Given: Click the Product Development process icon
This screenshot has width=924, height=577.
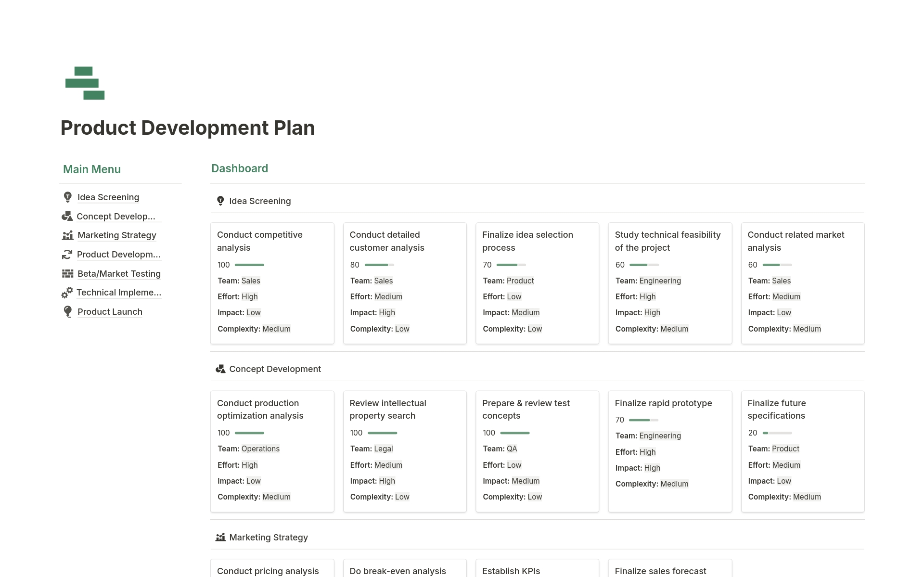Looking at the screenshot, I should coord(67,254).
